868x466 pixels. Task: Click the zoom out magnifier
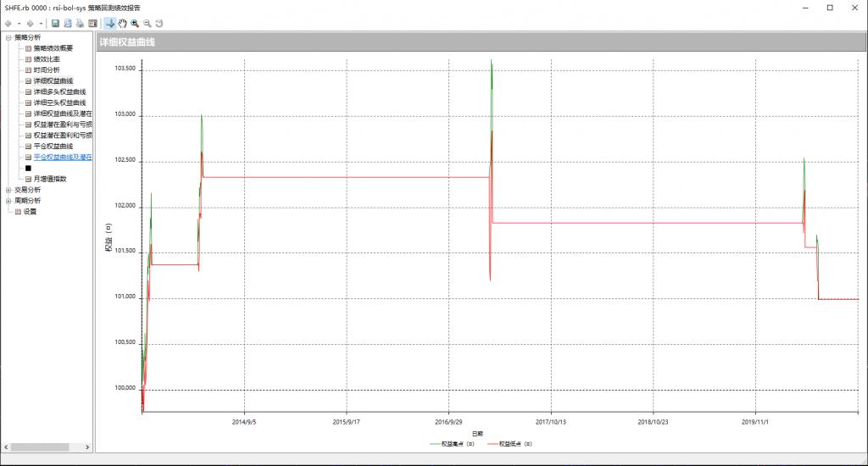click(147, 23)
